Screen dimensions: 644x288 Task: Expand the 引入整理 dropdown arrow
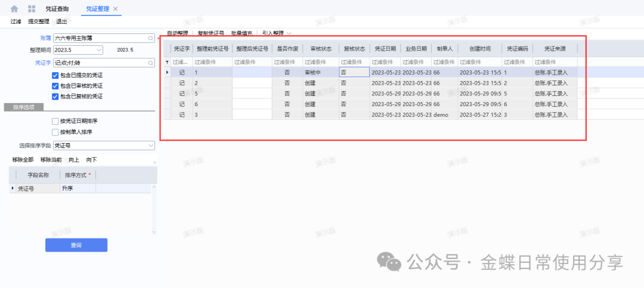point(289,33)
